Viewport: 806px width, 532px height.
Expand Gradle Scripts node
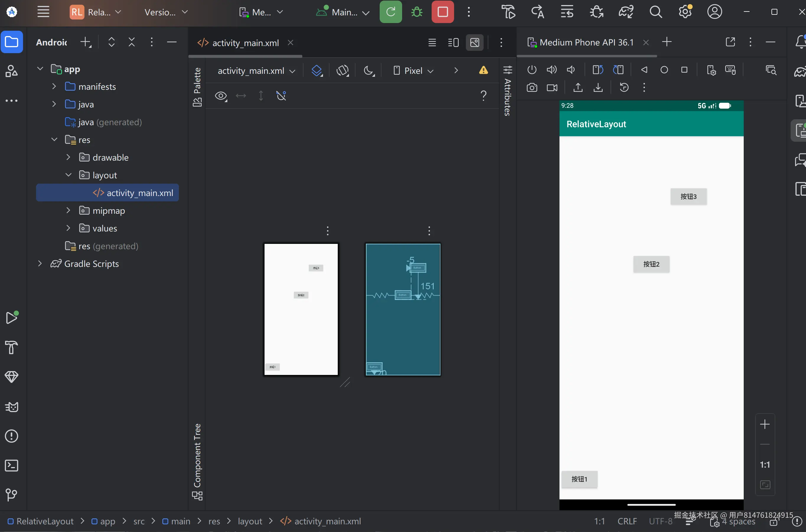click(x=40, y=263)
